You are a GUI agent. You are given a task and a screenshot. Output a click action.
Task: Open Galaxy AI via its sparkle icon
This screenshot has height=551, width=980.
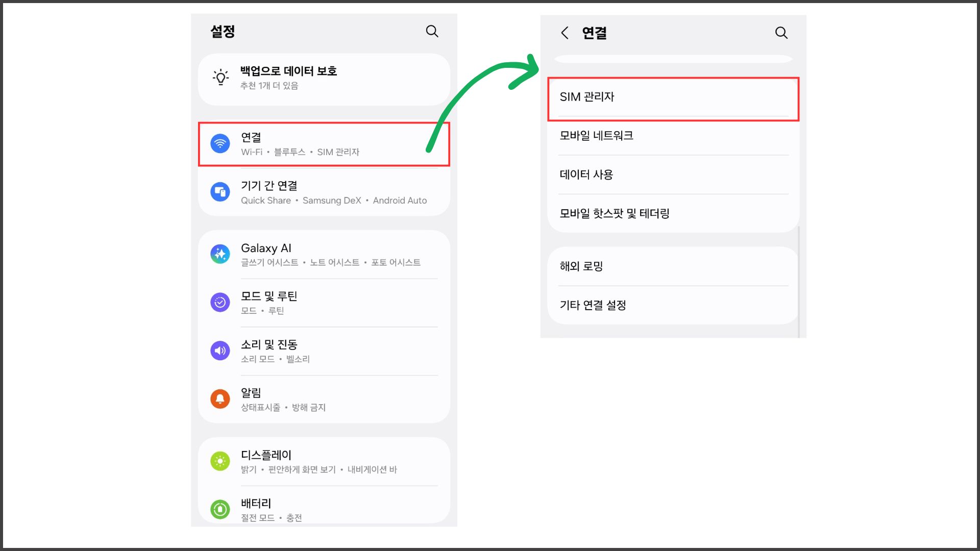click(x=219, y=254)
